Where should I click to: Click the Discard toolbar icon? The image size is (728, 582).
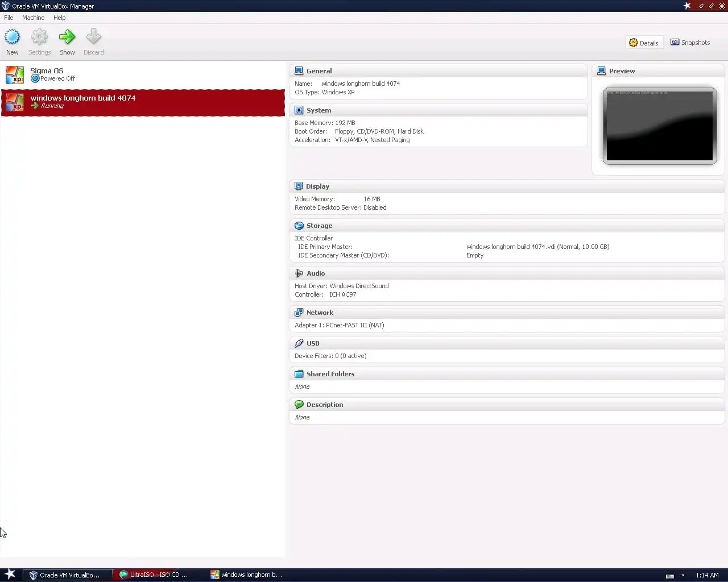point(93,38)
